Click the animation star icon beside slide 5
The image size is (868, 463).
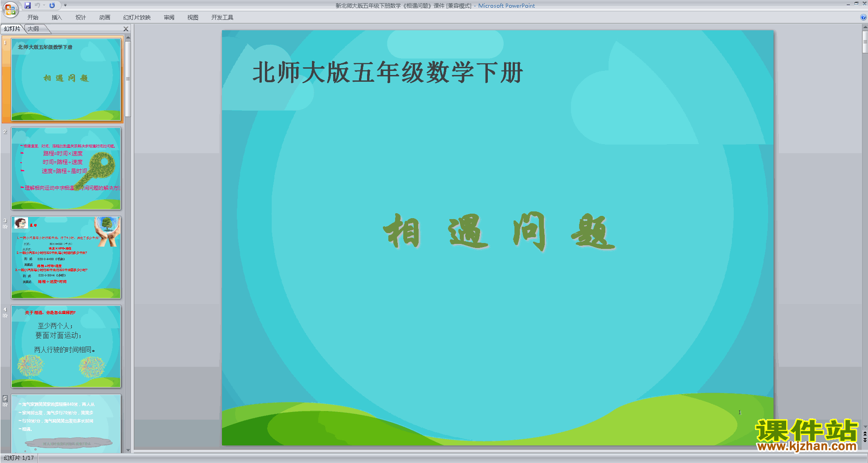5,405
